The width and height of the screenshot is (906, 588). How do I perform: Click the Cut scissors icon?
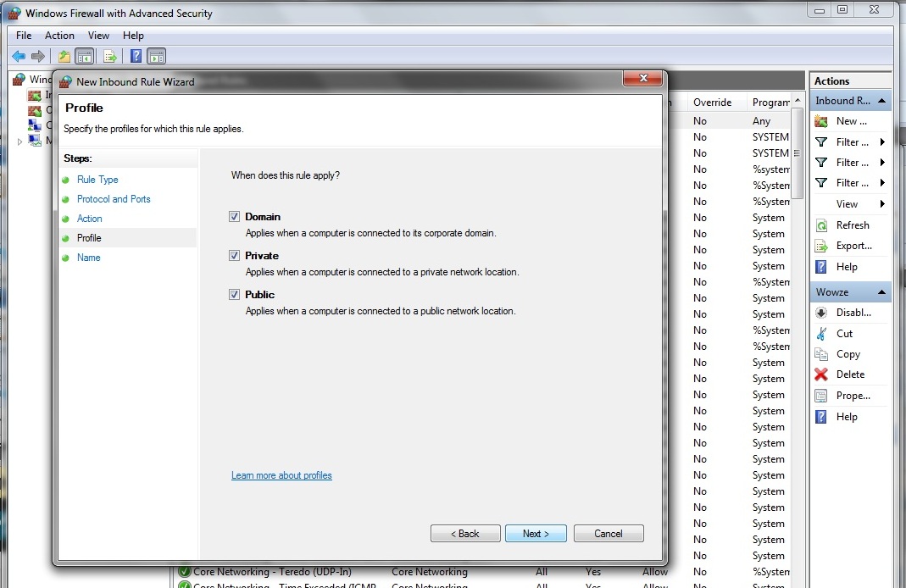[820, 334]
